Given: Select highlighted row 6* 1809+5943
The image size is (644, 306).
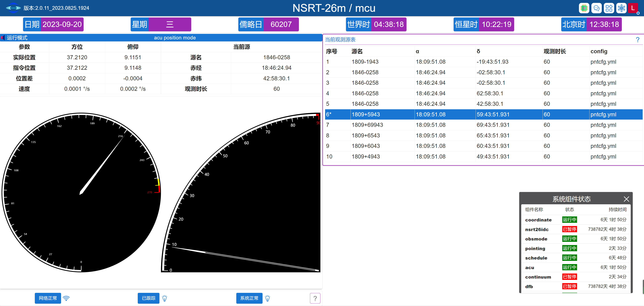Looking at the screenshot, I should tap(484, 115).
